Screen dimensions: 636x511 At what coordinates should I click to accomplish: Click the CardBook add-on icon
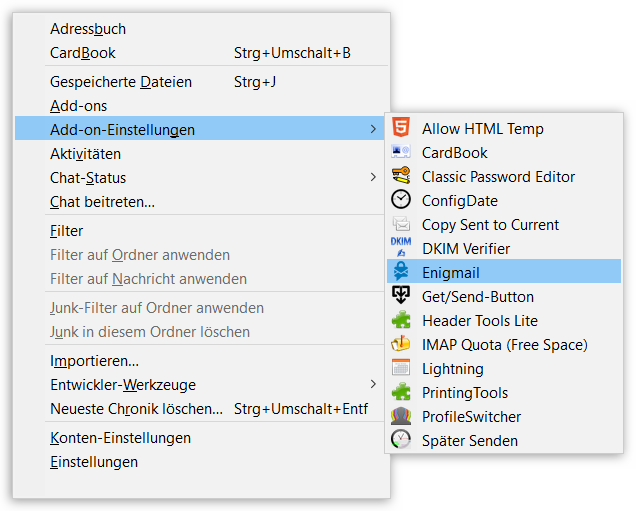401,152
